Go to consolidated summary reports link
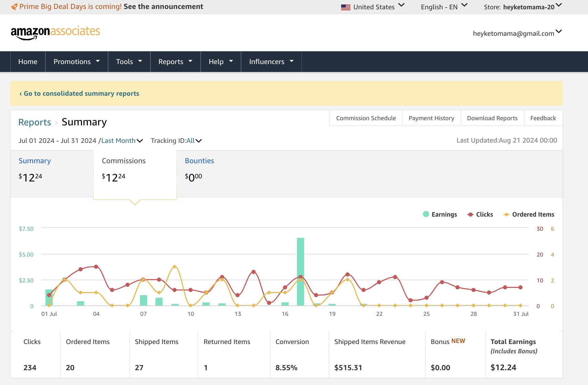 click(x=79, y=94)
